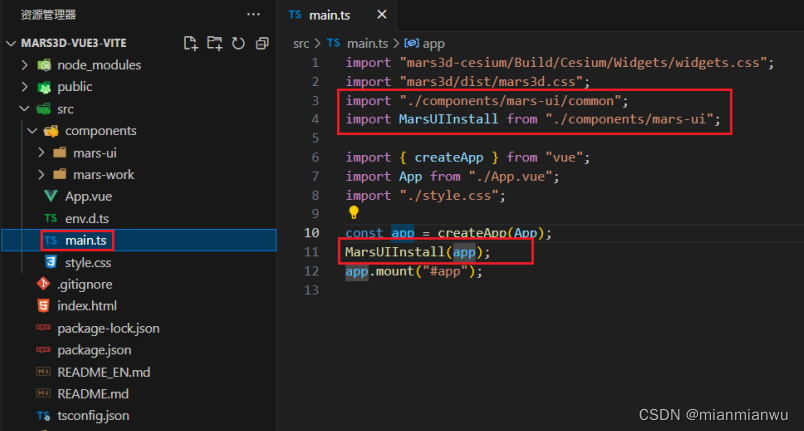This screenshot has width=804, height=431.
Task: Expand the mars-ui folder
Action: (95, 153)
